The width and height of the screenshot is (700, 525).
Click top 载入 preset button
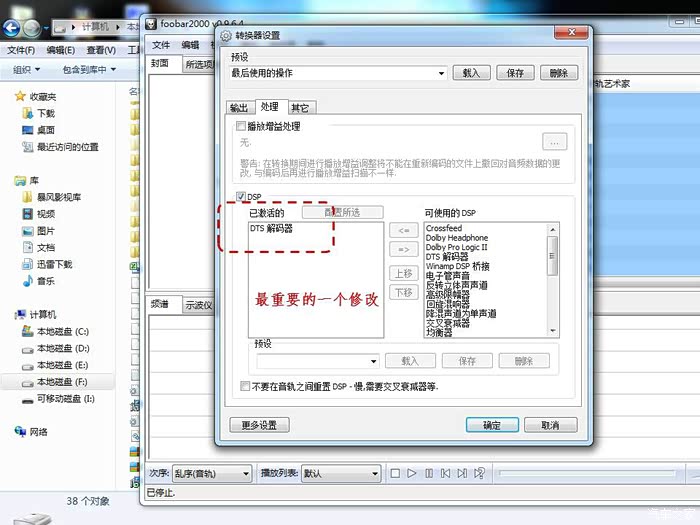point(471,73)
